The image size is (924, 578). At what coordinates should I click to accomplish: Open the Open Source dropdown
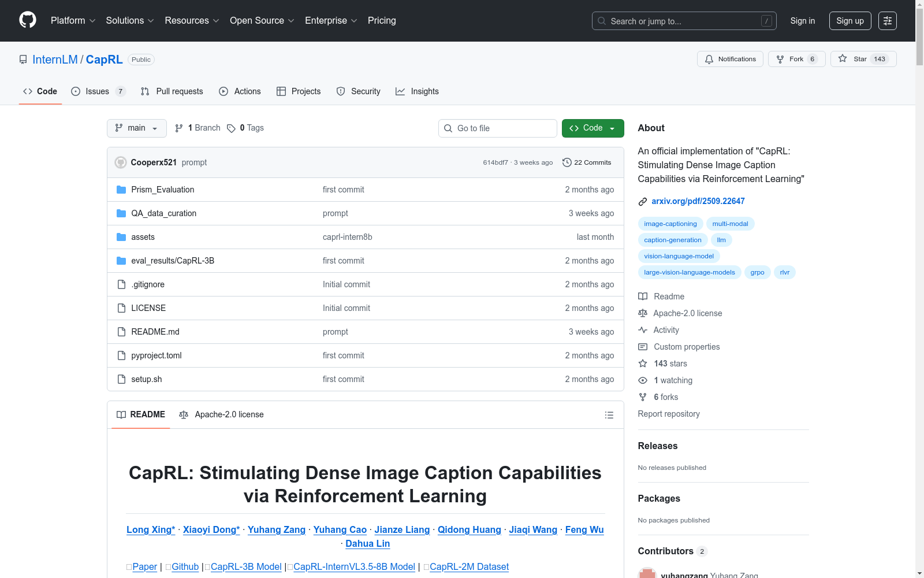click(x=262, y=21)
